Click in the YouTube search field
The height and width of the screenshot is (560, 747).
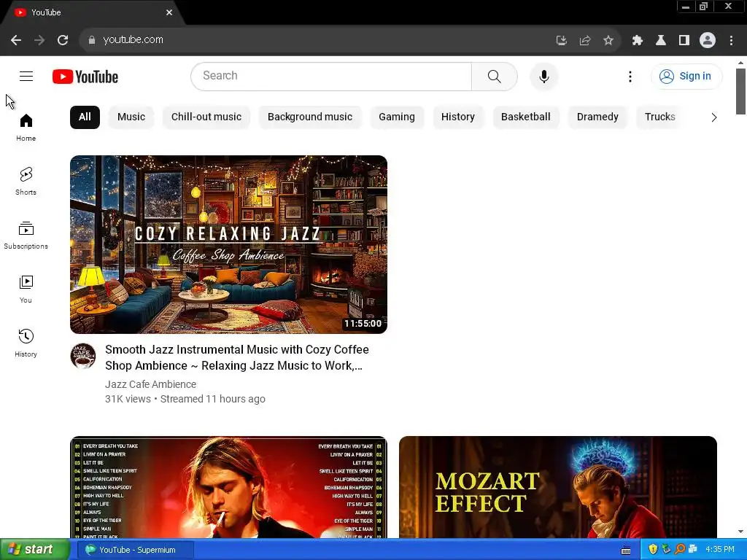[x=331, y=76]
